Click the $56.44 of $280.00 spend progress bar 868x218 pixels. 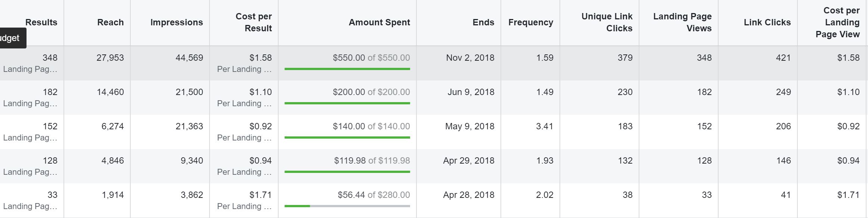[347, 206]
